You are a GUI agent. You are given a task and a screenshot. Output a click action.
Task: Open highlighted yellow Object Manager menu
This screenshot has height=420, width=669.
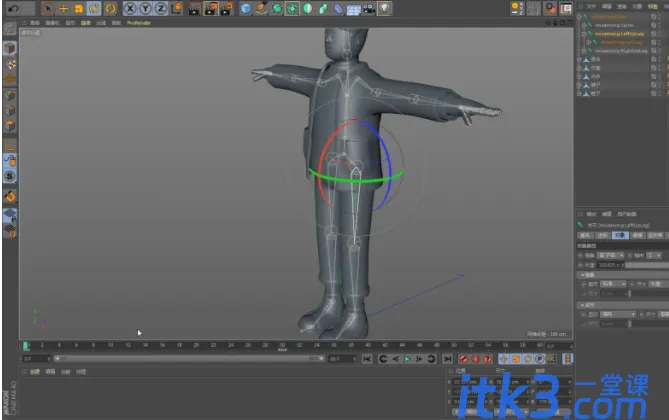click(653, 6)
